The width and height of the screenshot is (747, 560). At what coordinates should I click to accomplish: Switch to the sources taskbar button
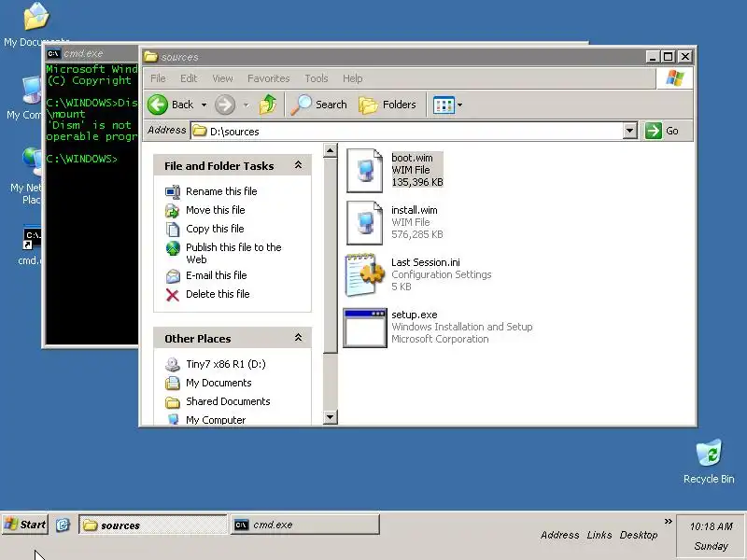click(x=153, y=525)
